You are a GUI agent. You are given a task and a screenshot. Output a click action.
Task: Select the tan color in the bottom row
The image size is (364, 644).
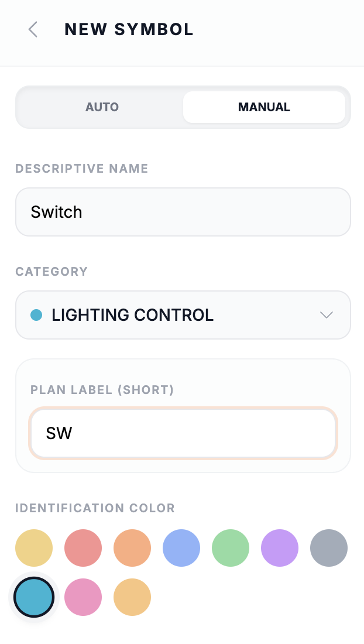(132, 597)
